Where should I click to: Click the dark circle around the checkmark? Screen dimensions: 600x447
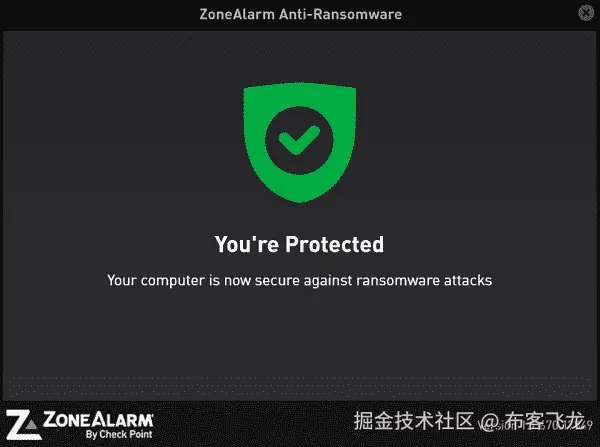[x=299, y=140]
